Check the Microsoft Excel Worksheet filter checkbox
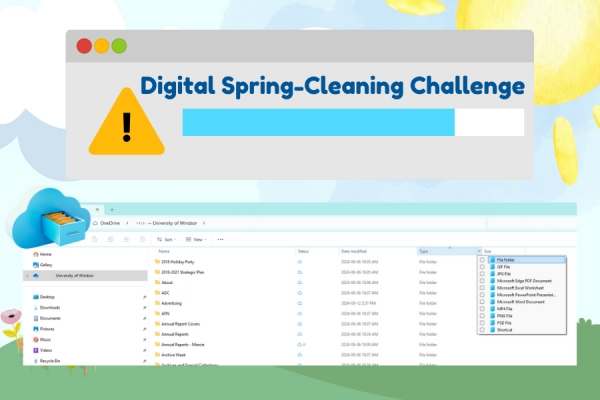Screen dimensions: 600x400 (483, 289)
